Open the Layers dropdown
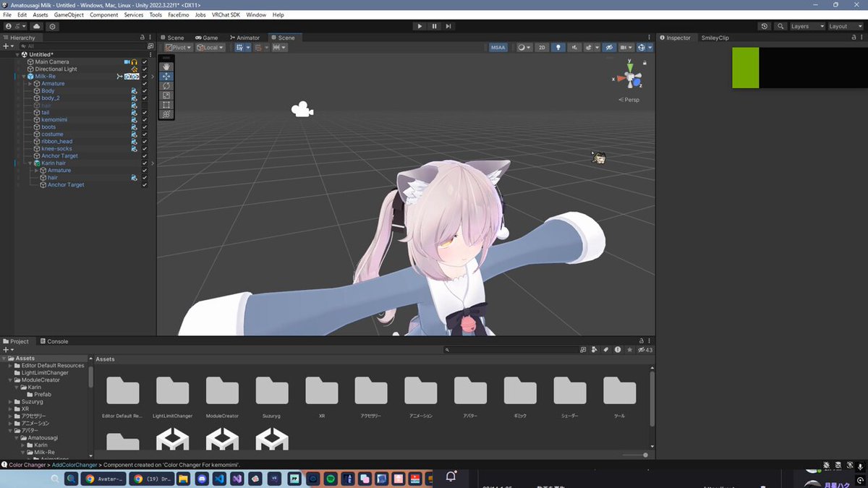 (807, 26)
